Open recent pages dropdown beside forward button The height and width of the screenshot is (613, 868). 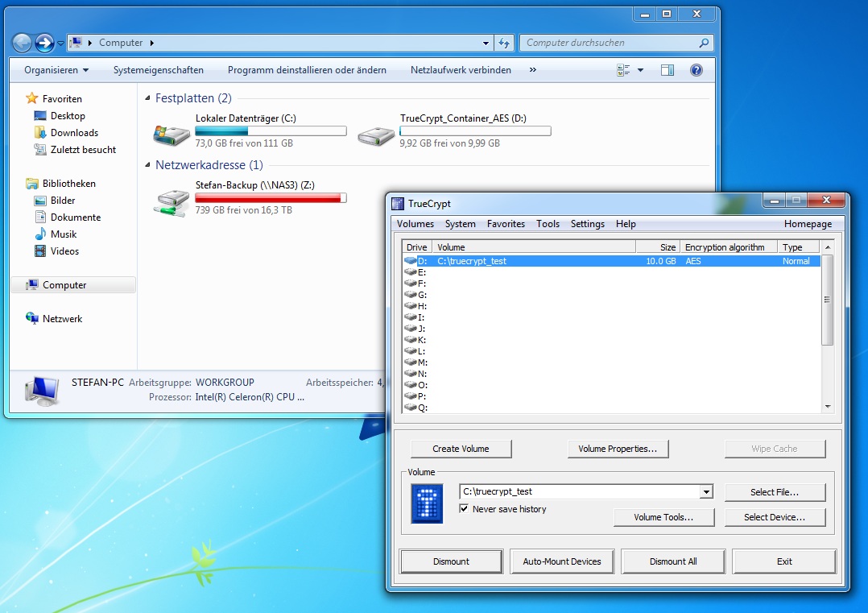click(60, 43)
